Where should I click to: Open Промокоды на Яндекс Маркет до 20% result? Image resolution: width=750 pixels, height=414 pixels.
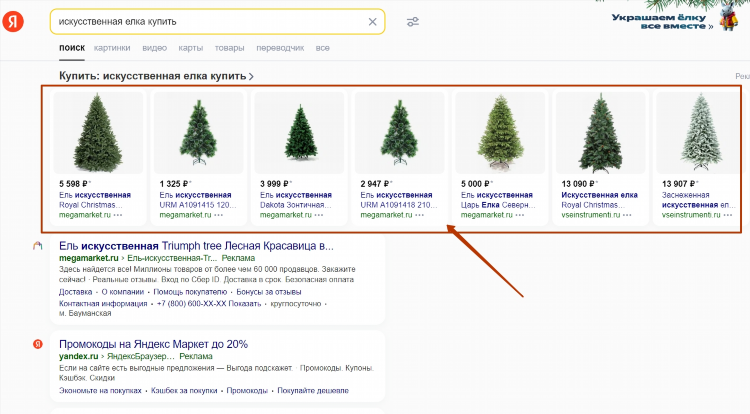click(x=154, y=344)
